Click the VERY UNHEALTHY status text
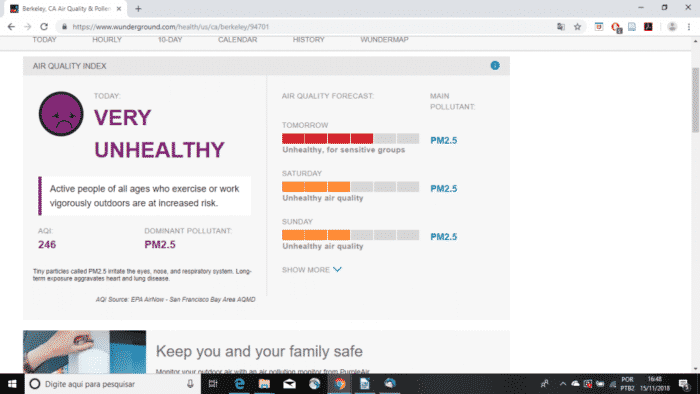Viewport: 700px width, 394px height. [159, 133]
